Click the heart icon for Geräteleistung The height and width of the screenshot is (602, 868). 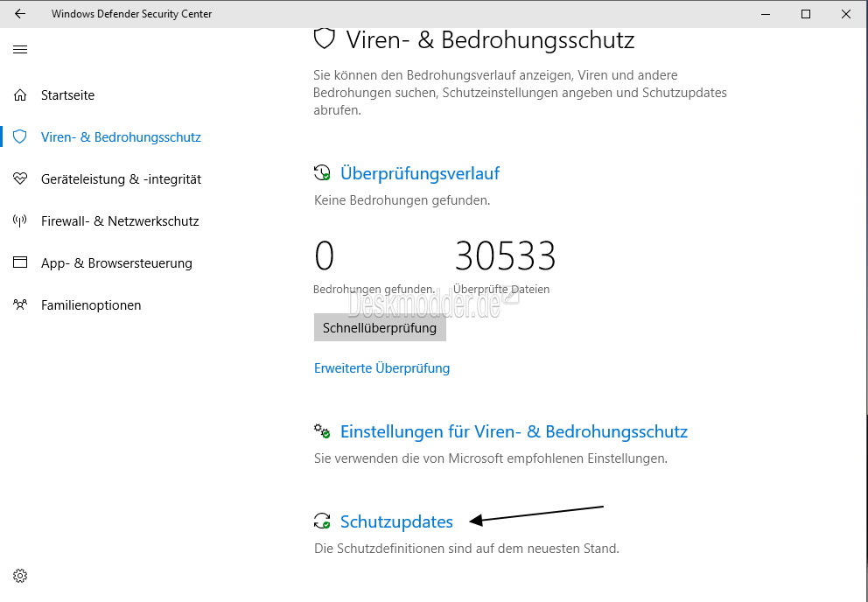[x=20, y=178]
